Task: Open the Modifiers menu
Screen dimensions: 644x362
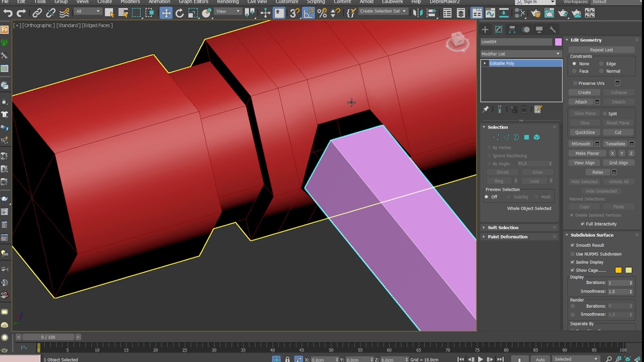Action: 130,2
